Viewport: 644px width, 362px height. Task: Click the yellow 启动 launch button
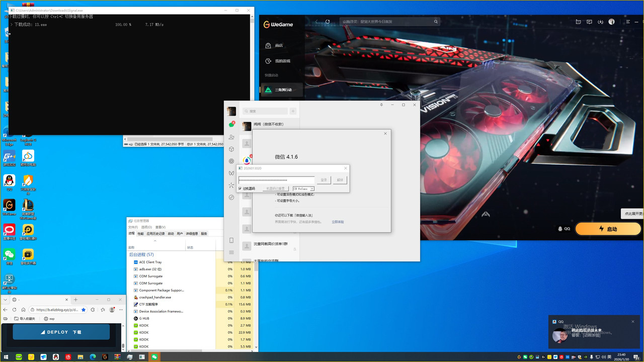click(x=608, y=229)
